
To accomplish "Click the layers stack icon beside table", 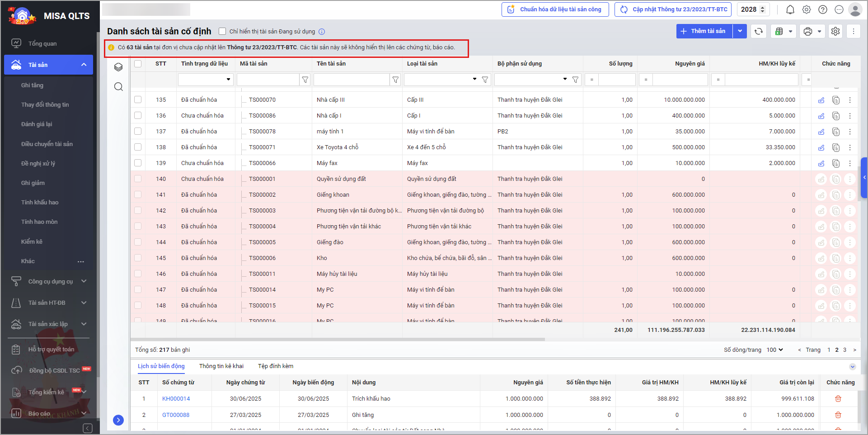I will pyautogui.click(x=118, y=67).
